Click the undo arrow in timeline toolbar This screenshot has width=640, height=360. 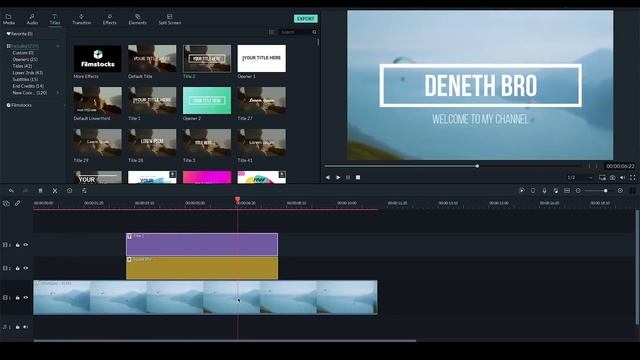(11, 191)
